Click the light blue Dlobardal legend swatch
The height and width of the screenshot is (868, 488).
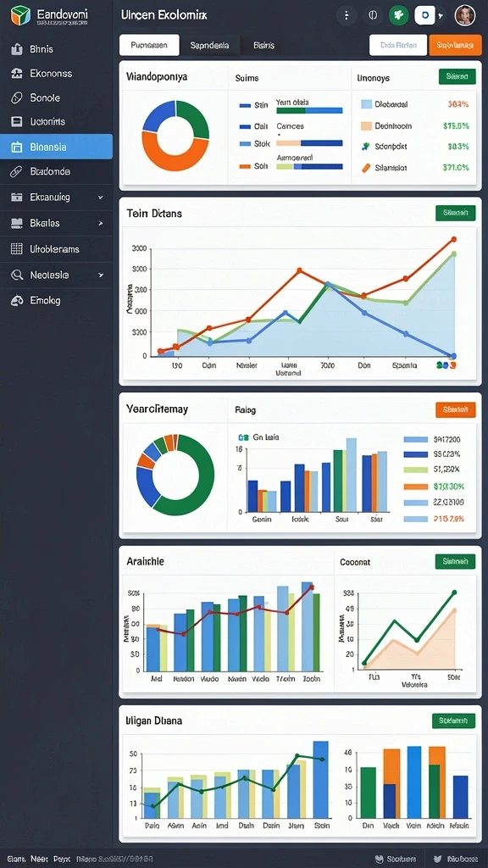click(366, 104)
